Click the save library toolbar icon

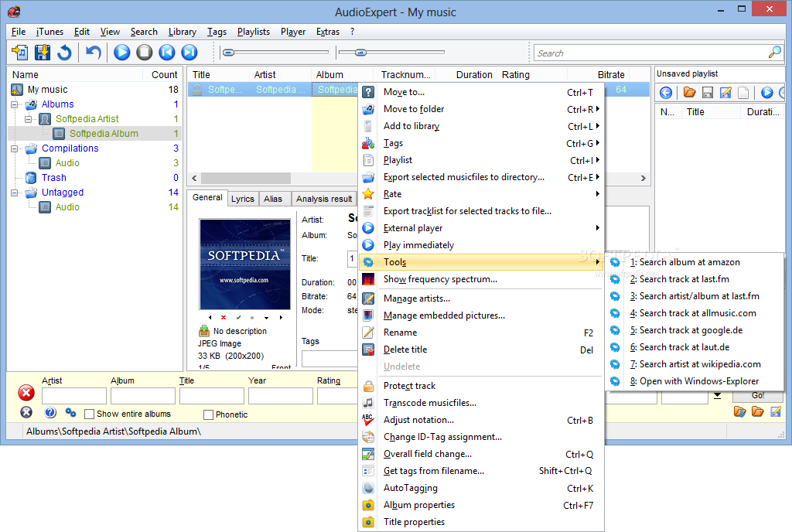tap(43, 52)
